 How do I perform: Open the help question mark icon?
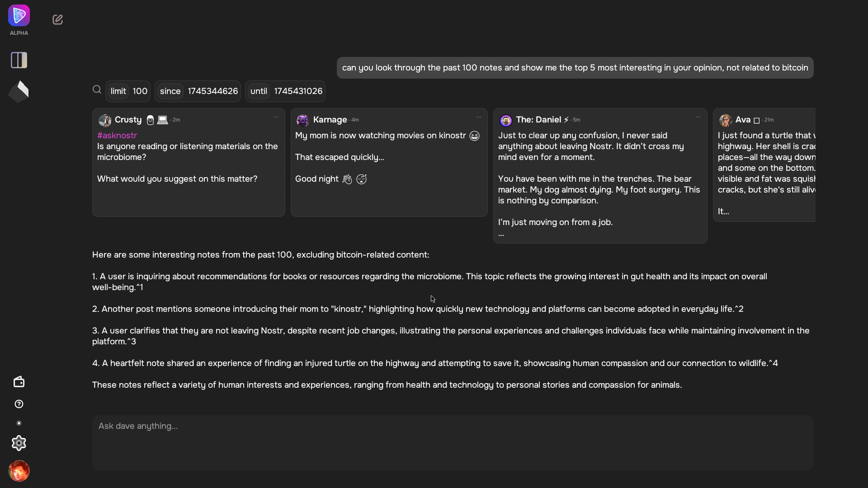coord(19,404)
